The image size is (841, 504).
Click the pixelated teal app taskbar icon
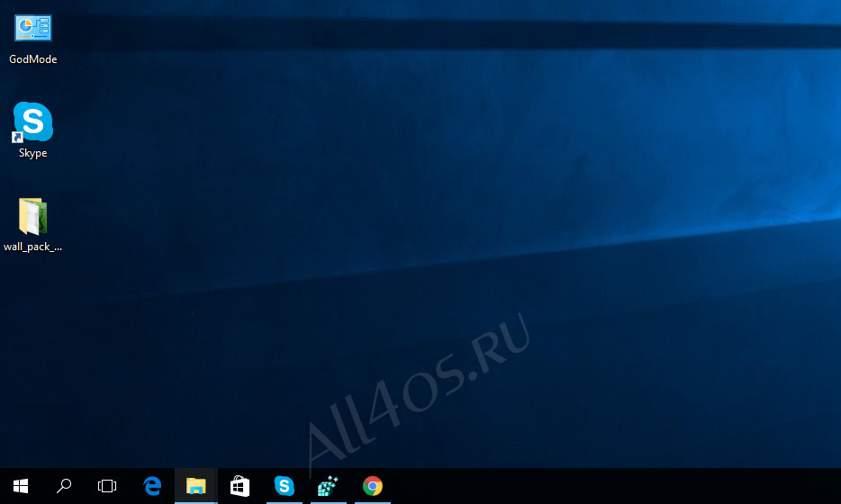(x=329, y=486)
